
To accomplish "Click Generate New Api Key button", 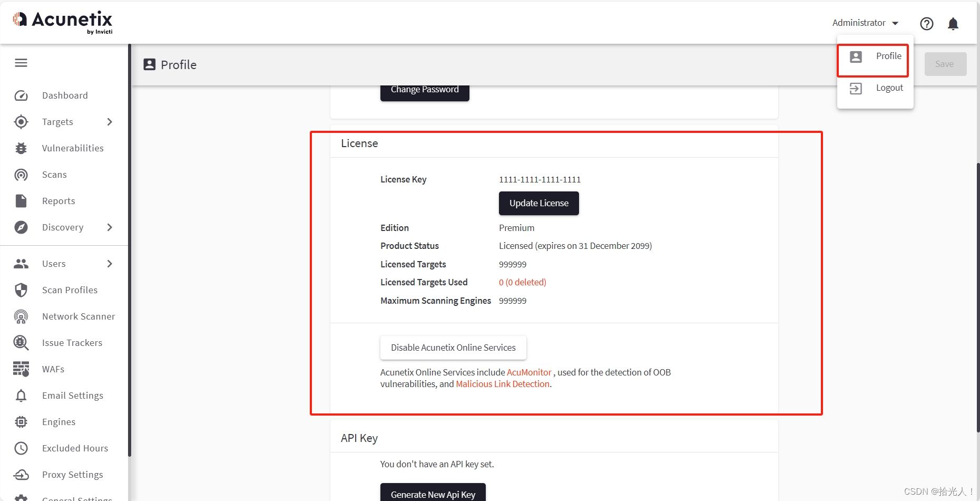I will (433, 493).
